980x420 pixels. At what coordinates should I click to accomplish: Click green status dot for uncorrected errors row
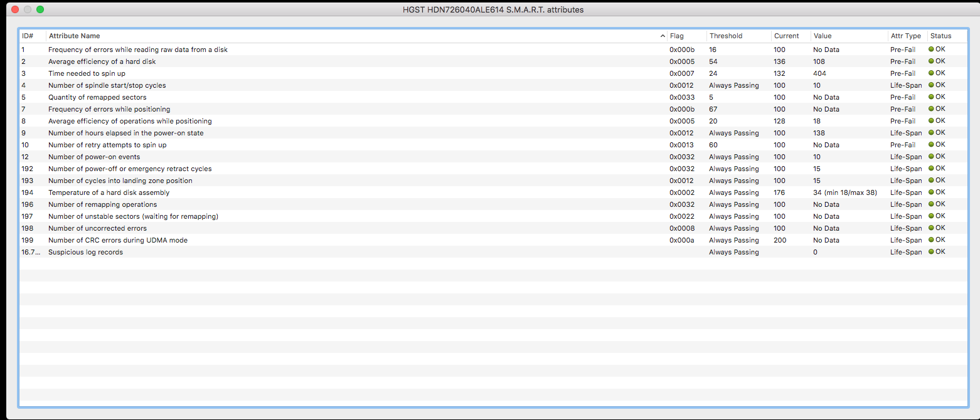(932, 228)
